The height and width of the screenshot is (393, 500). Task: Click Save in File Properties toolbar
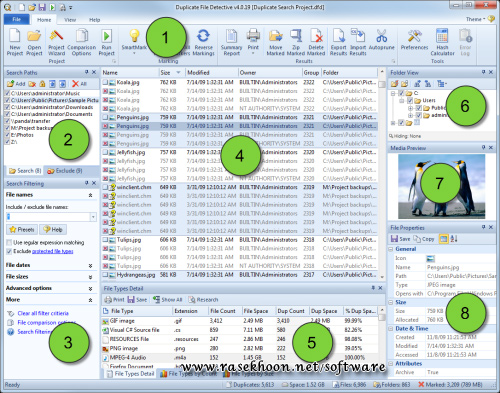(400, 239)
